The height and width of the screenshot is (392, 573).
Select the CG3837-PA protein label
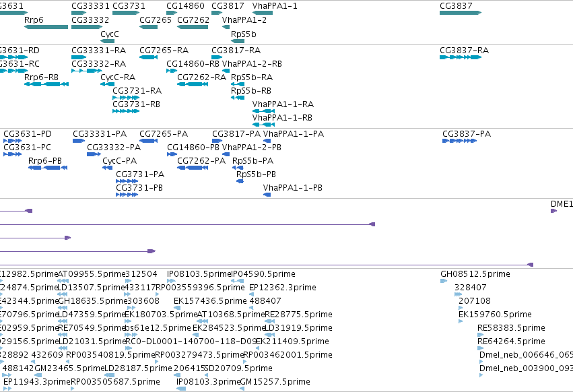[467, 134]
